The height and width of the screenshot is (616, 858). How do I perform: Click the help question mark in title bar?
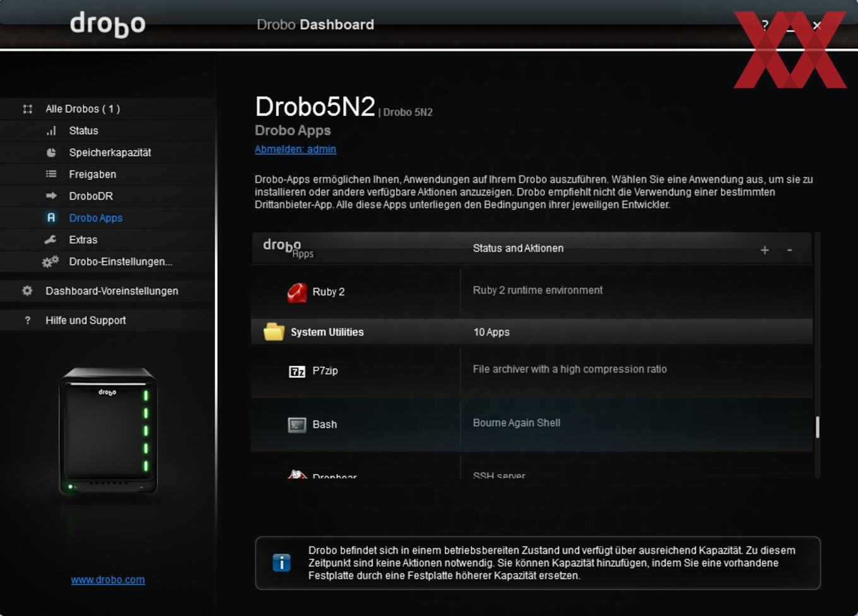tap(765, 25)
